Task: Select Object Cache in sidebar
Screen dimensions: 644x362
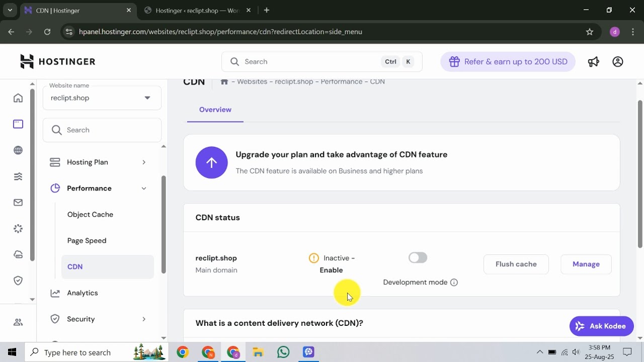Action: click(90, 214)
